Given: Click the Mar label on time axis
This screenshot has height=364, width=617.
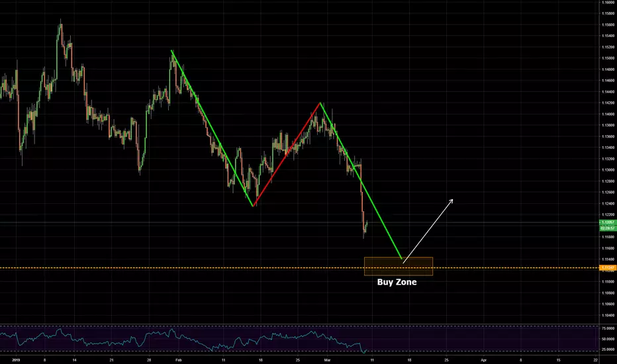Looking at the screenshot, I should tap(327, 359).
